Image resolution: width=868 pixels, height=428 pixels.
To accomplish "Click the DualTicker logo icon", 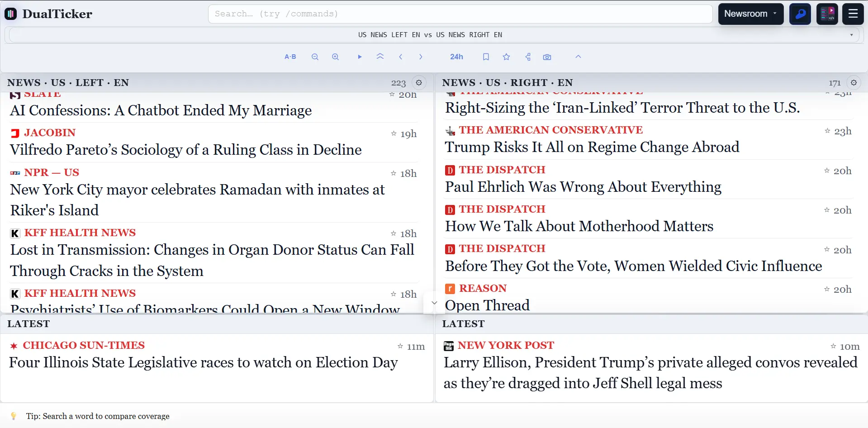I will click(11, 14).
